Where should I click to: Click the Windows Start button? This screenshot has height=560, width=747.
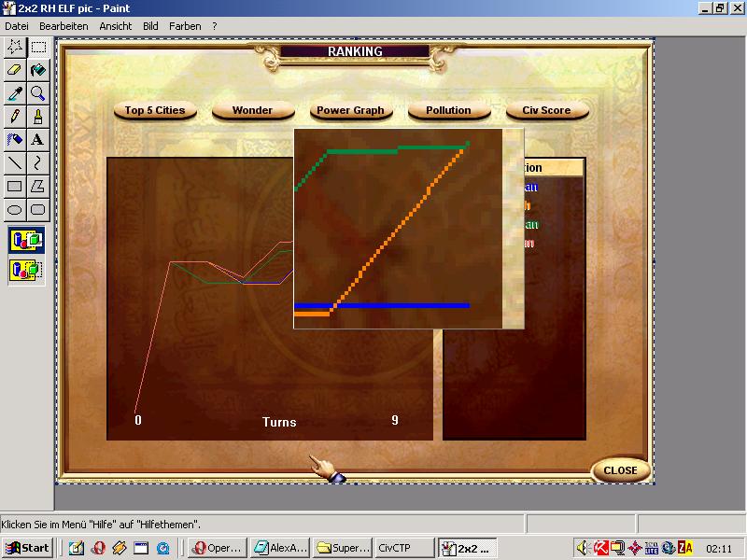click(28, 548)
